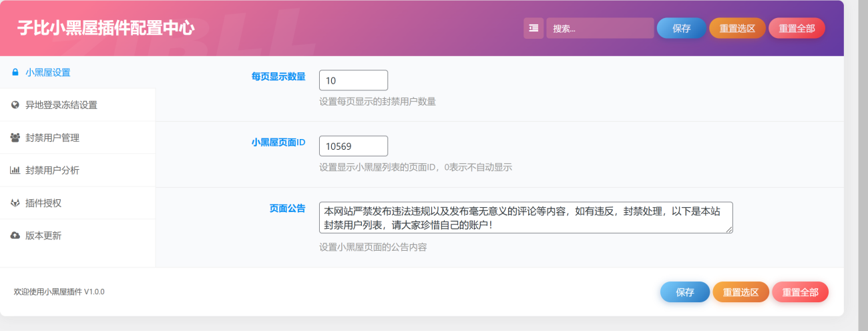Select the 插件授权 menu item
Image resolution: width=868 pixels, height=331 pixels.
click(43, 203)
